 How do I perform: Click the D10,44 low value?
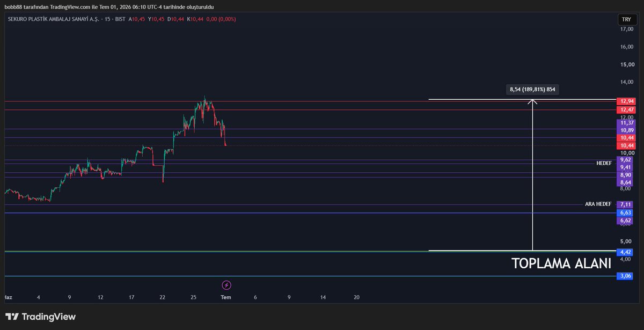[x=175, y=19]
